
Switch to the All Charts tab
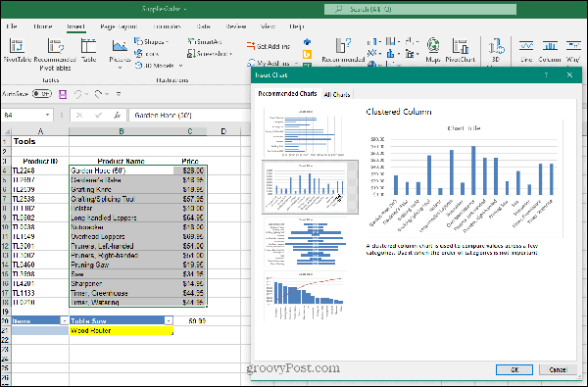tap(337, 94)
